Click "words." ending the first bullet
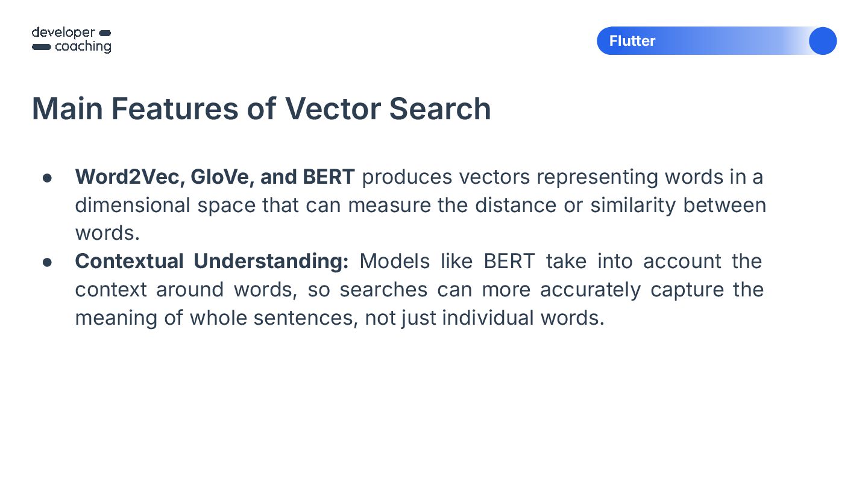The height and width of the screenshot is (488, 868). click(x=107, y=233)
